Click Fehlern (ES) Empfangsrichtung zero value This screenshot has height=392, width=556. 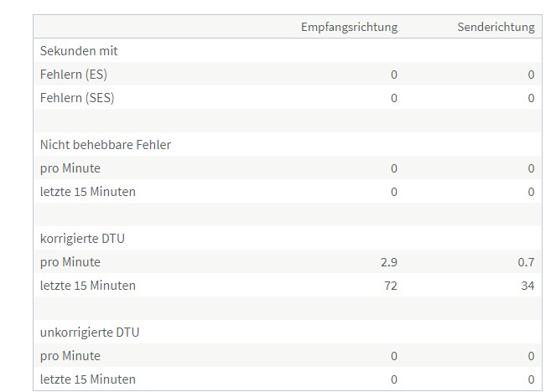click(393, 75)
